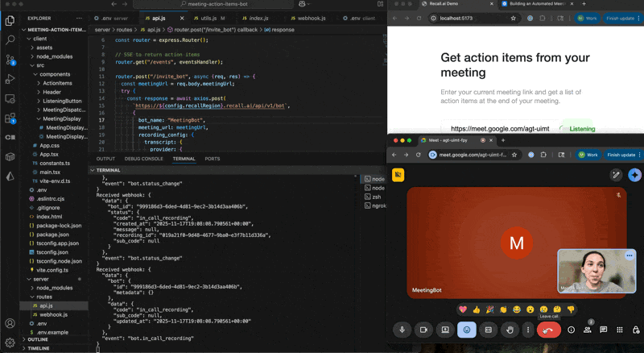Expand the ActionItems folder
Screen dimensions: 644x353
point(57,83)
